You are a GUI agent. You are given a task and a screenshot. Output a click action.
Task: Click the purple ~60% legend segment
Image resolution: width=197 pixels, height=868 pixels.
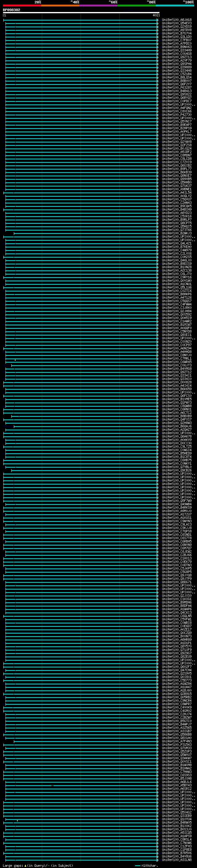pyautogui.click(x=98, y=6)
